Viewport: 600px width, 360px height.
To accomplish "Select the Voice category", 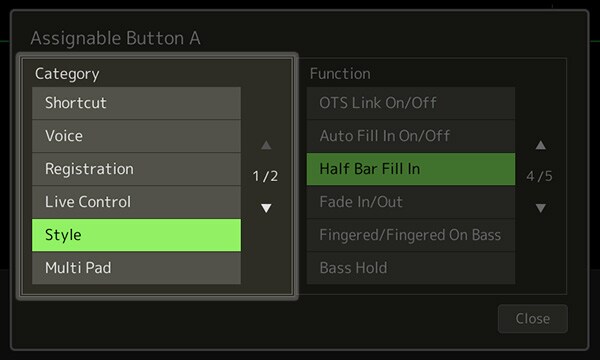I will [136, 136].
